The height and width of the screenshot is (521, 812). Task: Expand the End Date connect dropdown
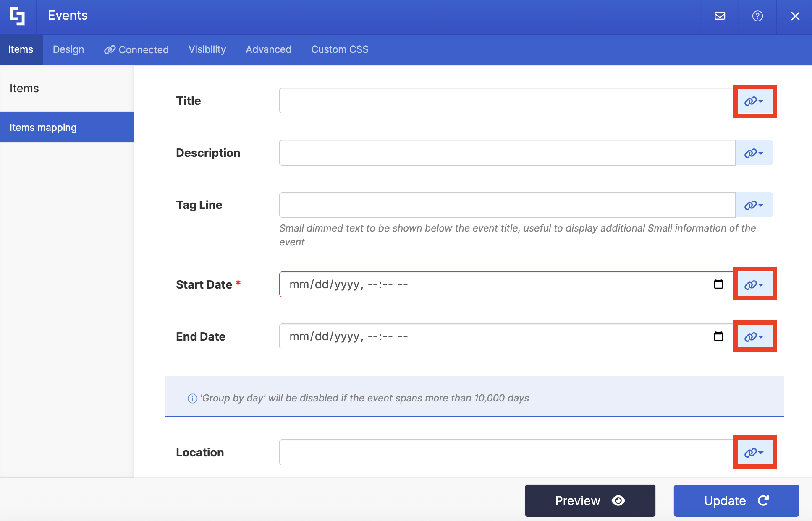(x=754, y=336)
